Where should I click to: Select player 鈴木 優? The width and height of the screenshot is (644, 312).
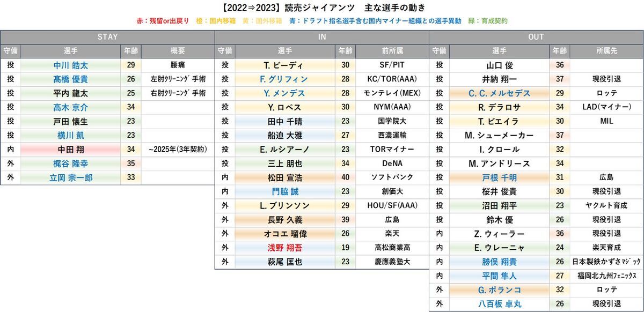coord(499,219)
